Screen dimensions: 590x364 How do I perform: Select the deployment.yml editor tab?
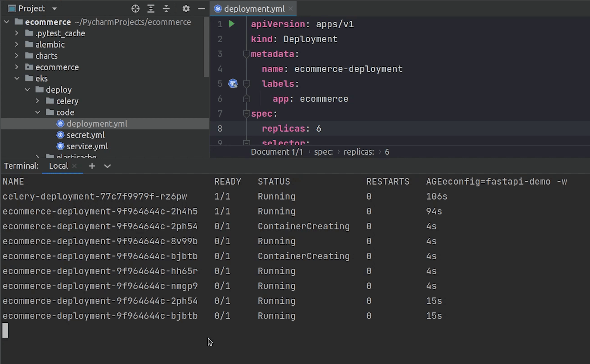[x=254, y=9]
